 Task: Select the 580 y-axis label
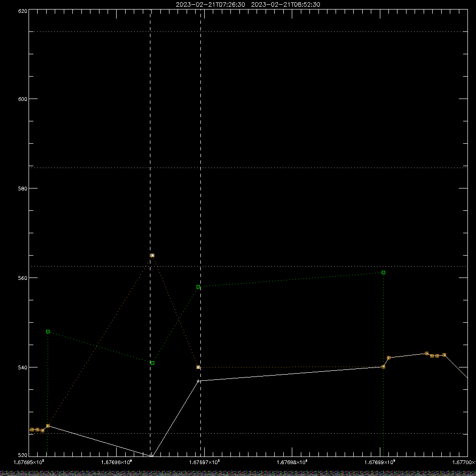23,188
